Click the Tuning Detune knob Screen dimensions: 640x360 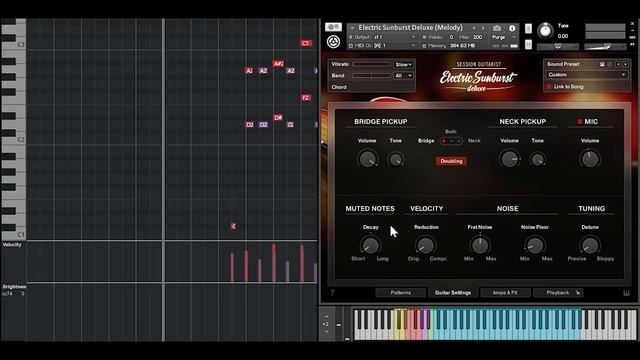pos(590,245)
